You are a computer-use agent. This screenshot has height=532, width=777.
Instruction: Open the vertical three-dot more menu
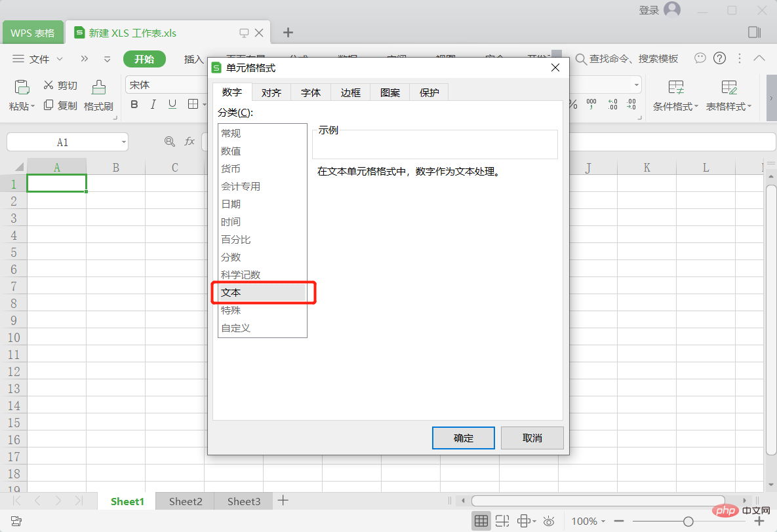(740, 58)
